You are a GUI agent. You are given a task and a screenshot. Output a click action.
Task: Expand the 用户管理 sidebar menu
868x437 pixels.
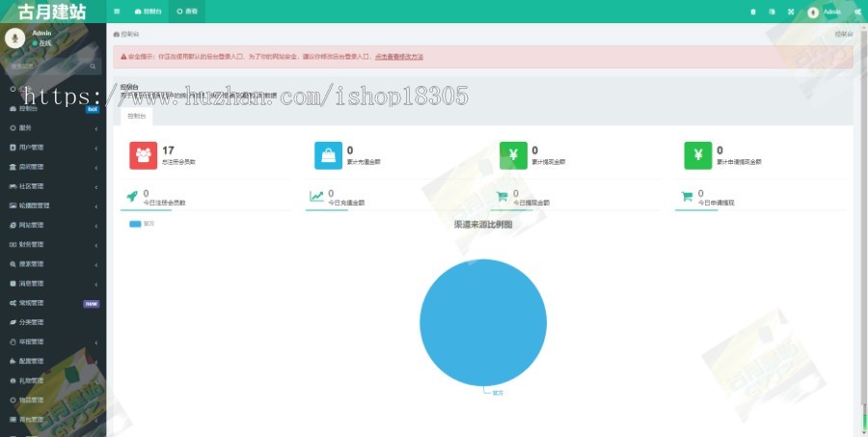53,148
